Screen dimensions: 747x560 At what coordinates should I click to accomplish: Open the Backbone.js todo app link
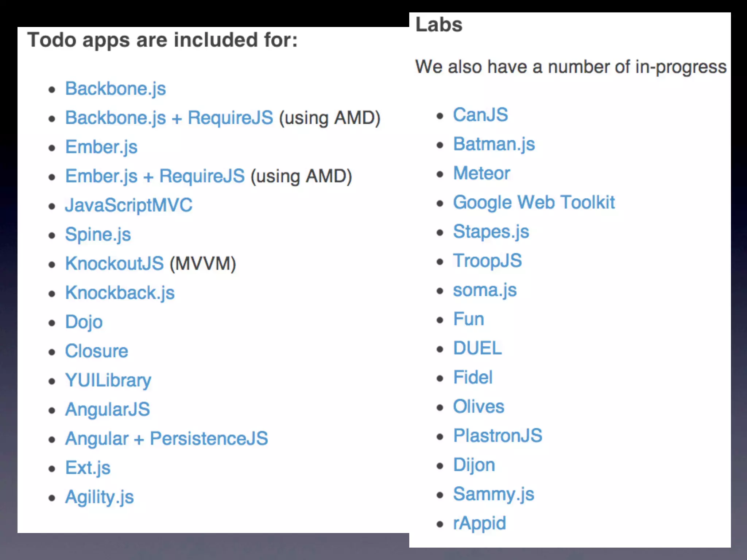pyautogui.click(x=115, y=89)
